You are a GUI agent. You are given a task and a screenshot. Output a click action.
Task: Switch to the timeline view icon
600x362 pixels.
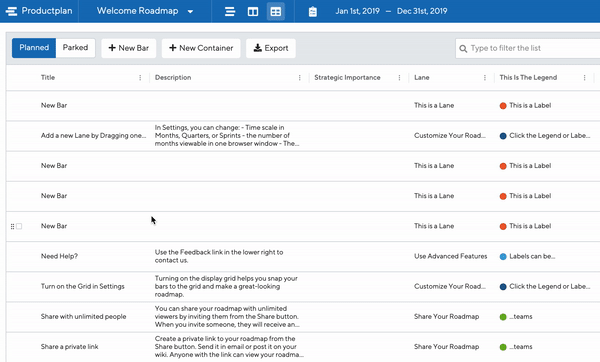coord(230,11)
